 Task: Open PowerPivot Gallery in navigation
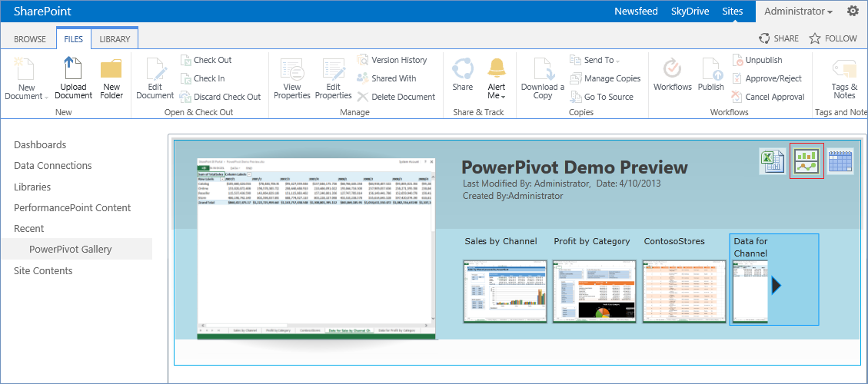pos(70,250)
